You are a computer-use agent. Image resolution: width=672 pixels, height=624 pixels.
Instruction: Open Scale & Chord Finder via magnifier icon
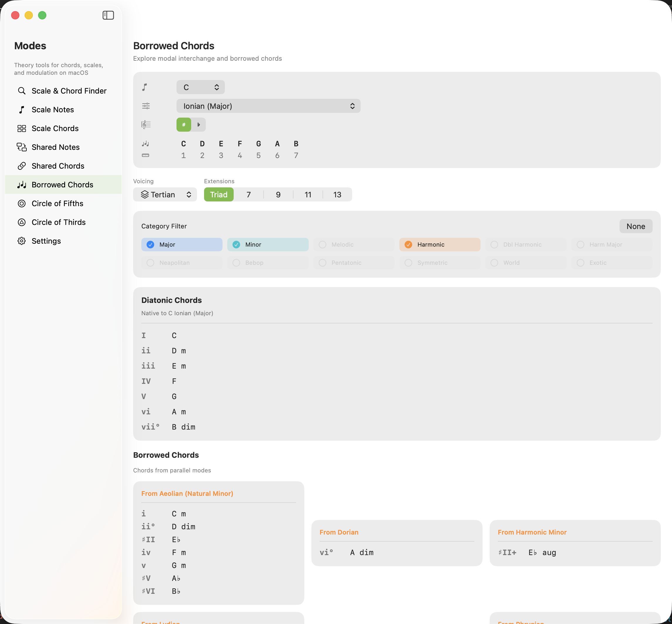point(22,91)
